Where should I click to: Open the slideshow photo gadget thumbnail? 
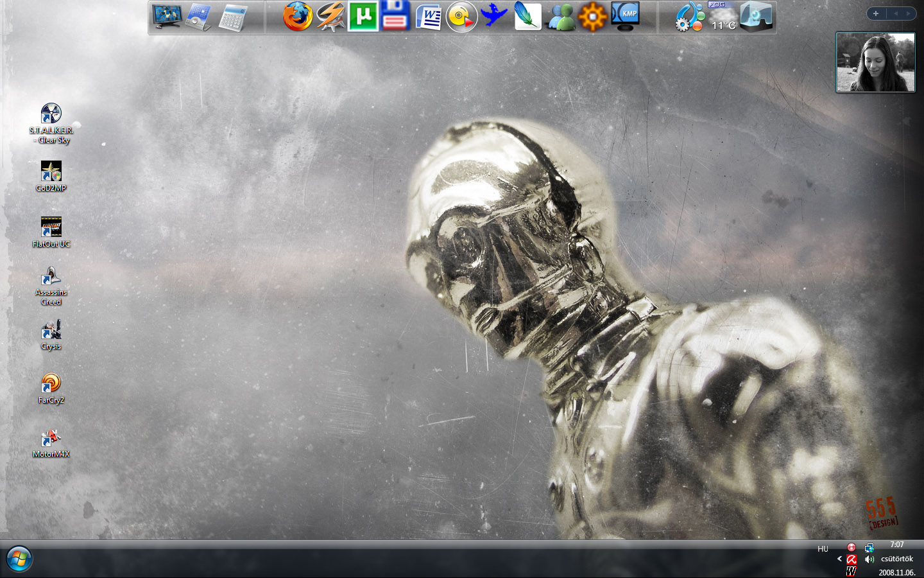click(x=875, y=62)
